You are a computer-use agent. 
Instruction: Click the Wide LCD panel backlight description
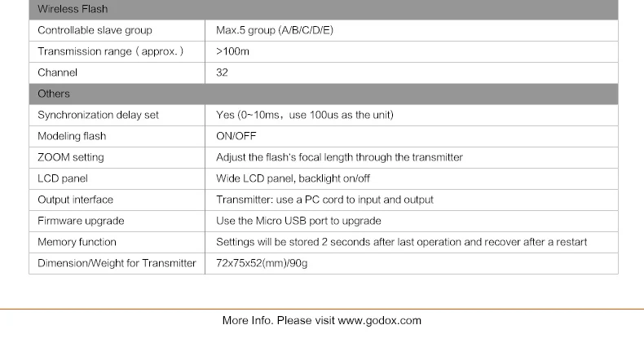tap(293, 178)
